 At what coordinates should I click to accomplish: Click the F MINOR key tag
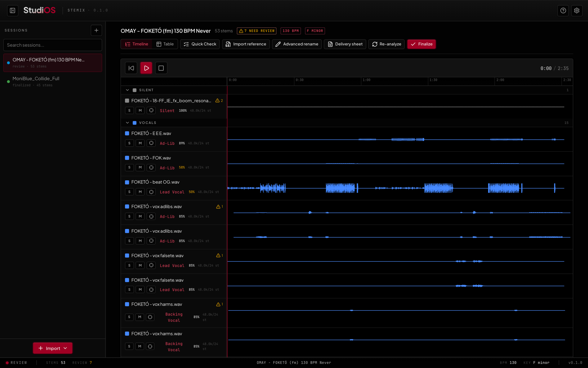click(x=315, y=31)
